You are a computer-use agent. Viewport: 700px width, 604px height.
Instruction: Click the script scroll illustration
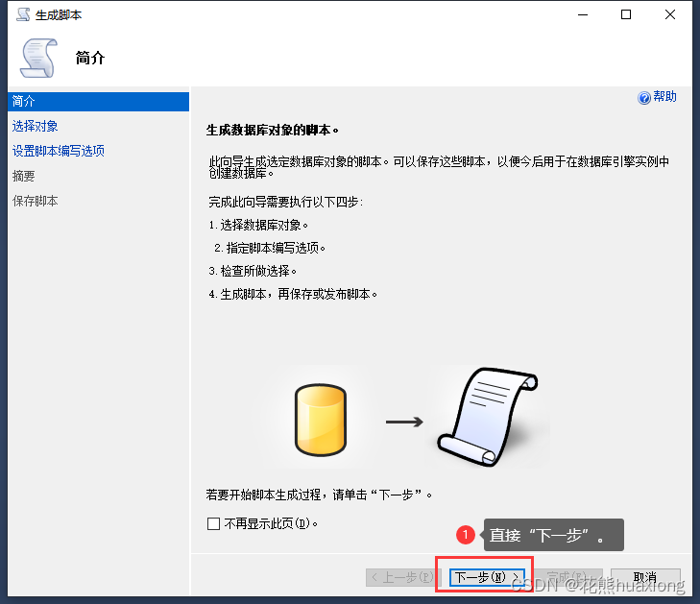488,417
